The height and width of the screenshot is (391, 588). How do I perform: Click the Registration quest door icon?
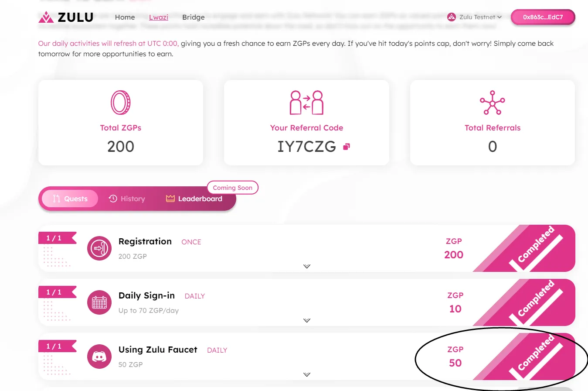point(100,248)
